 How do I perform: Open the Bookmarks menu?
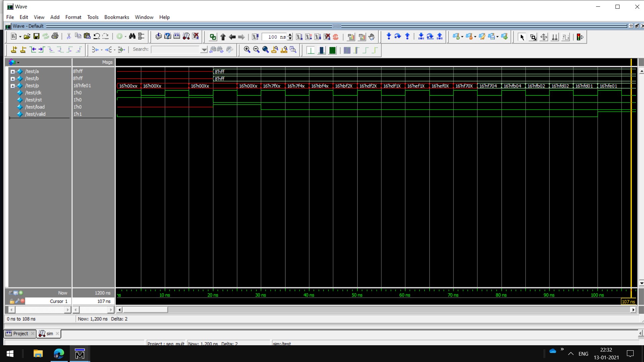[116, 17]
